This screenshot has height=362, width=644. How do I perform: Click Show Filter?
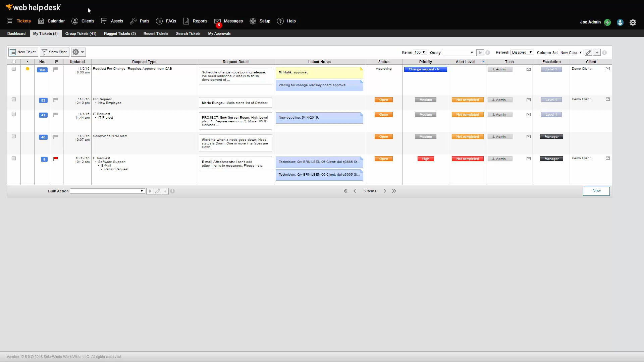pyautogui.click(x=54, y=52)
